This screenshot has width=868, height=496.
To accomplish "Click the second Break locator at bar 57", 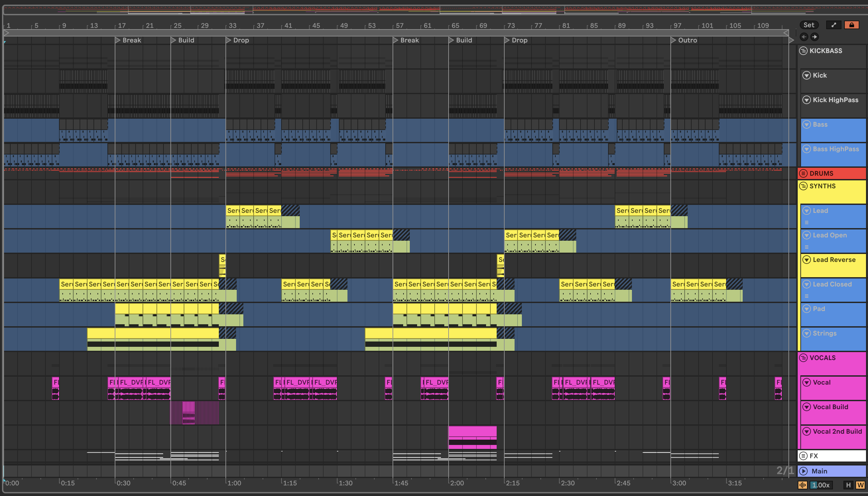I will [x=406, y=40].
